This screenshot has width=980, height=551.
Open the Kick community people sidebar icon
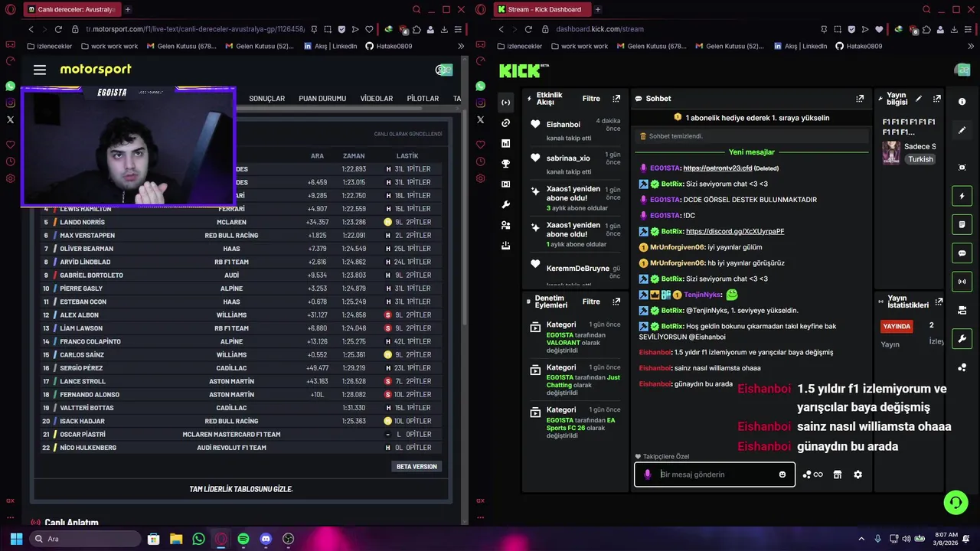tap(505, 225)
